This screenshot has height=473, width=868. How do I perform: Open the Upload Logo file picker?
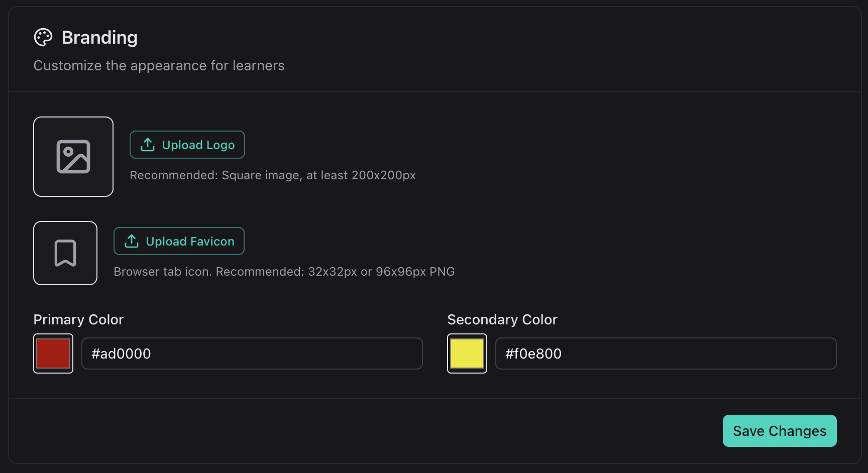tap(187, 145)
